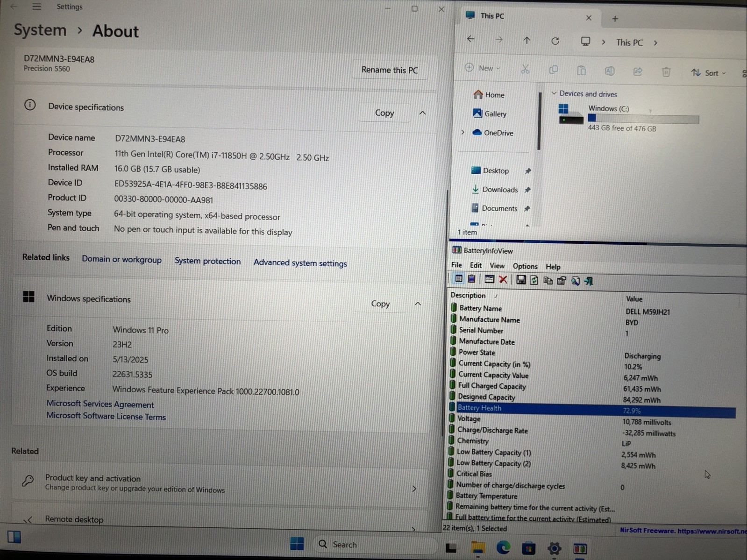
Task: Click the System breadcrumb in Settings
Action: [40, 30]
